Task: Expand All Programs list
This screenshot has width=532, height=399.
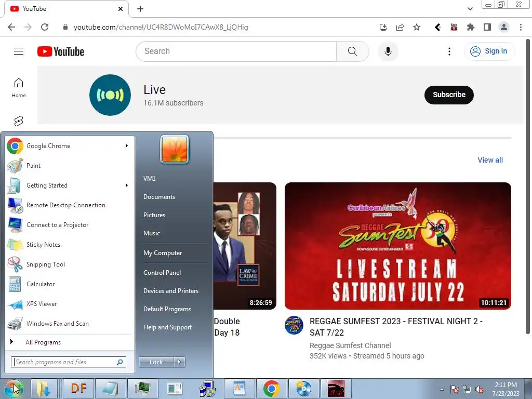Action: tap(68, 342)
